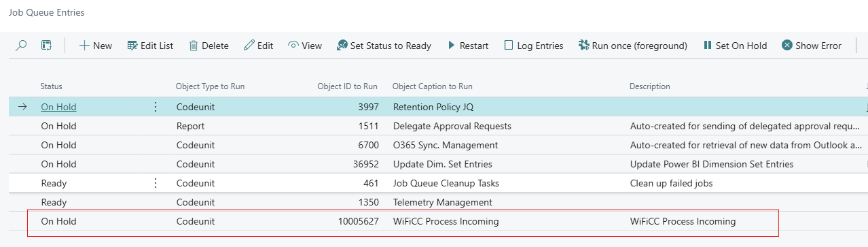The image size is (868, 247).
Task: Click the Delete trash action
Action: tap(209, 46)
